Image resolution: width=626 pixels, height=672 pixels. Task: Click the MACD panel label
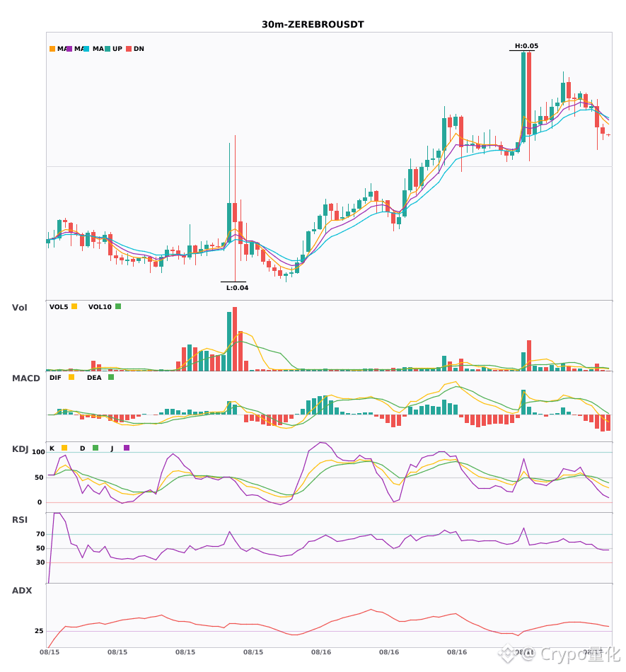[x=25, y=378]
